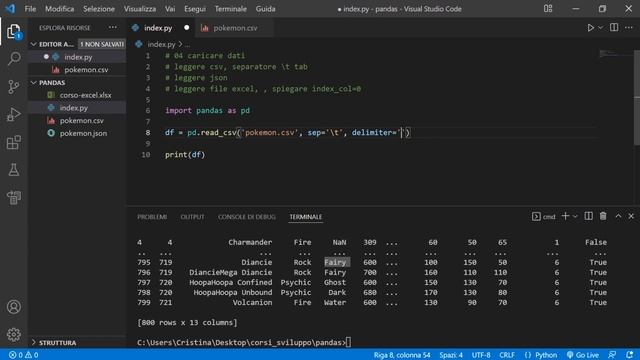
Task: Open corso-excel.xlsx in the file tree
Action: click(x=77, y=95)
